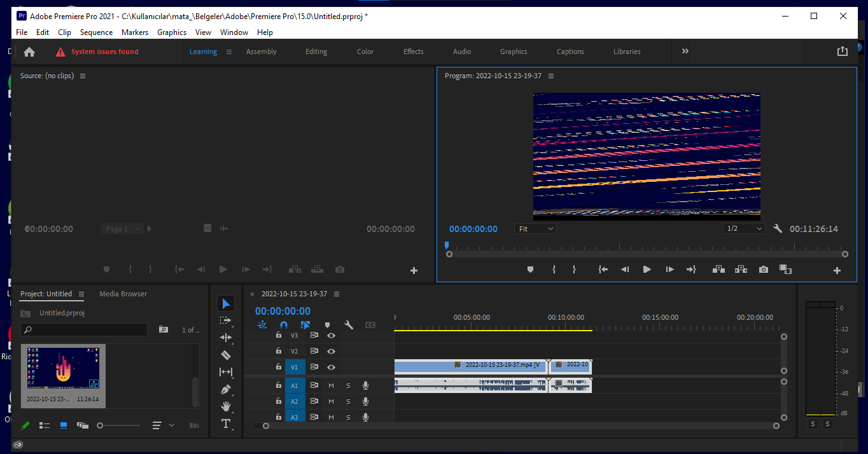Screen dimensions: 868x454
Task: Select the Razor tool
Action: (226, 355)
